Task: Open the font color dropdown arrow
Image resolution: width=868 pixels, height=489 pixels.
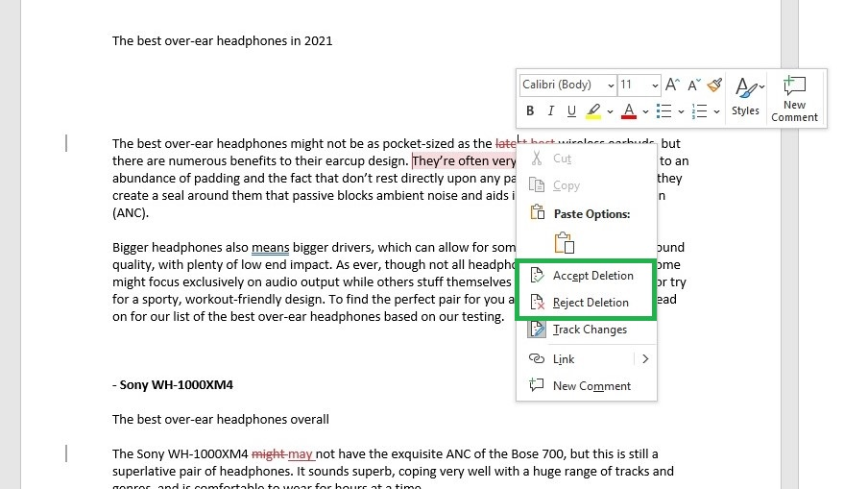Action: point(645,111)
